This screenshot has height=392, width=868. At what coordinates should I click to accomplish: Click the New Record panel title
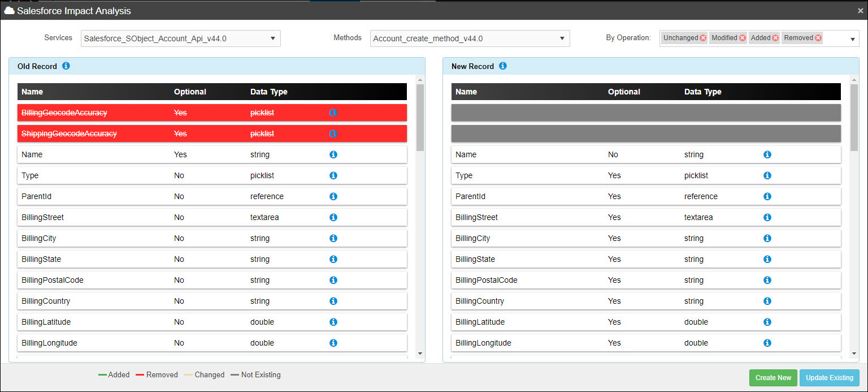(472, 66)
